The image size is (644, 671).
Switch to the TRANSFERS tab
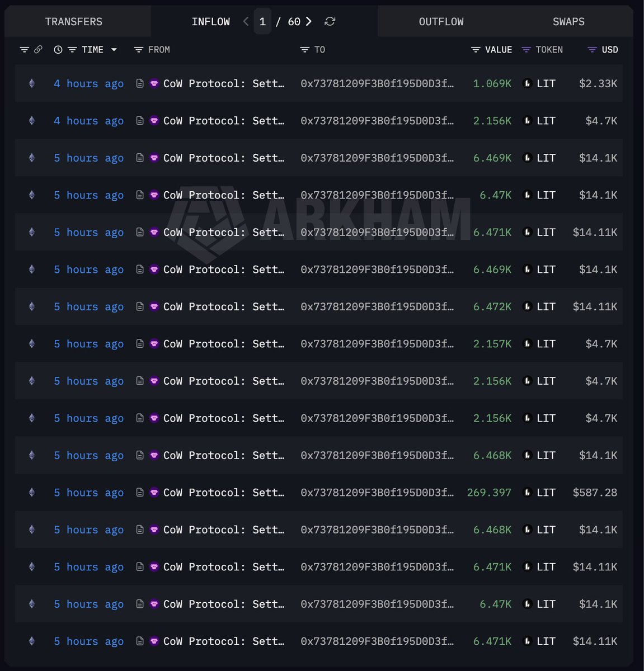tap(74, 22)
